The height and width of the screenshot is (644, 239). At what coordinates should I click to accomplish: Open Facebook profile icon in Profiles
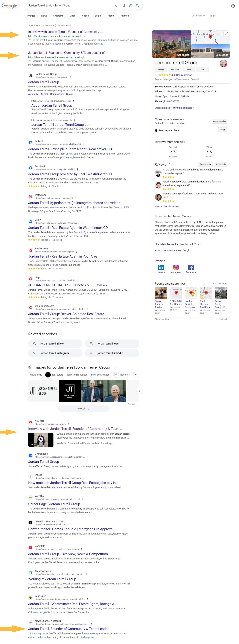(x=191, y=267)
